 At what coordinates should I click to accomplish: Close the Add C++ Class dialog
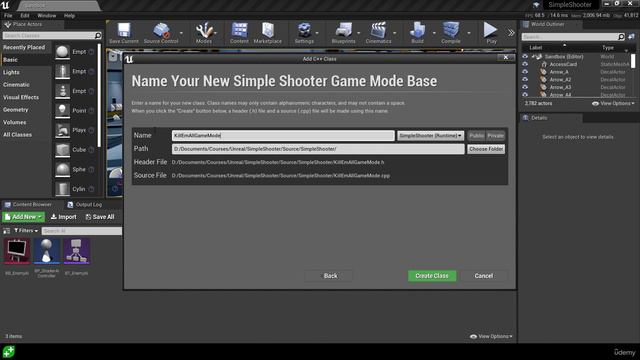tap(506, 58)
